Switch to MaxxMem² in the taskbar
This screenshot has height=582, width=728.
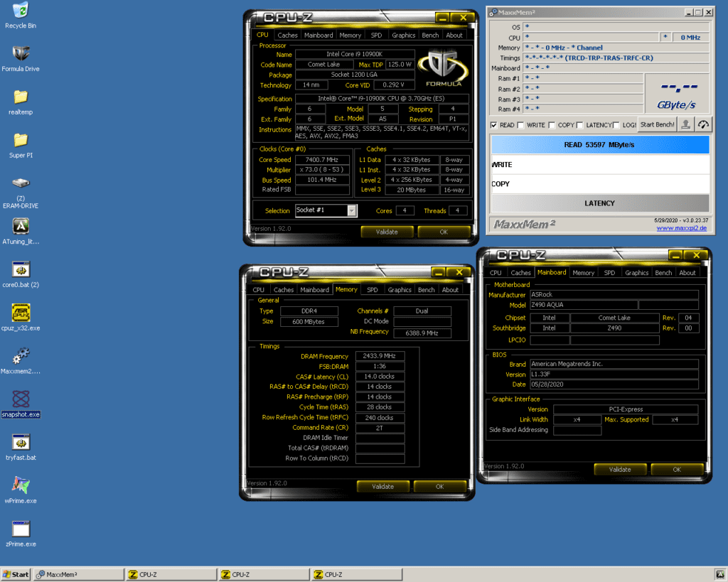[79, 575]
